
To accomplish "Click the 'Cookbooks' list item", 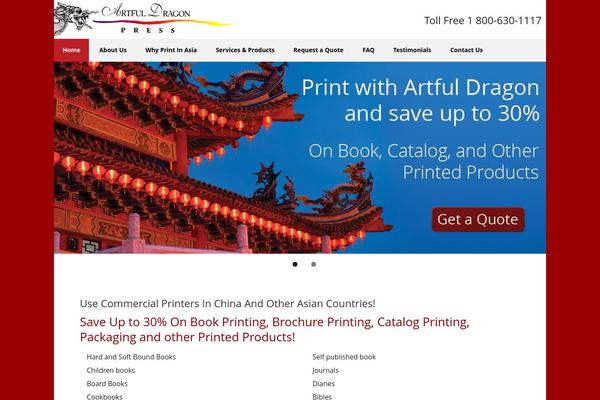I will 104,397.
